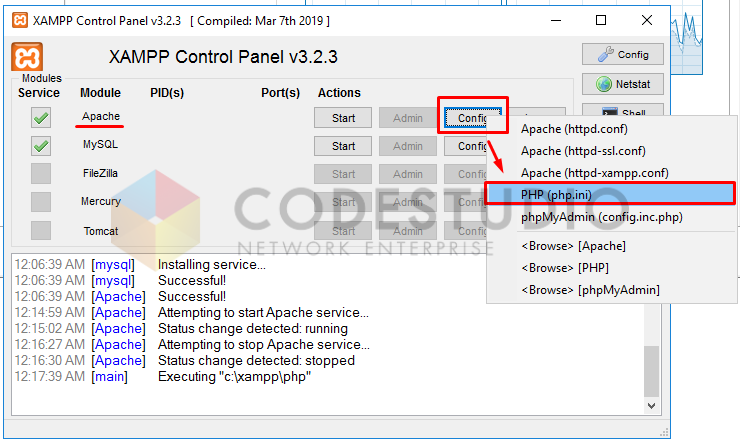Toggle the FileZilla service checkbox

[41, 174]
